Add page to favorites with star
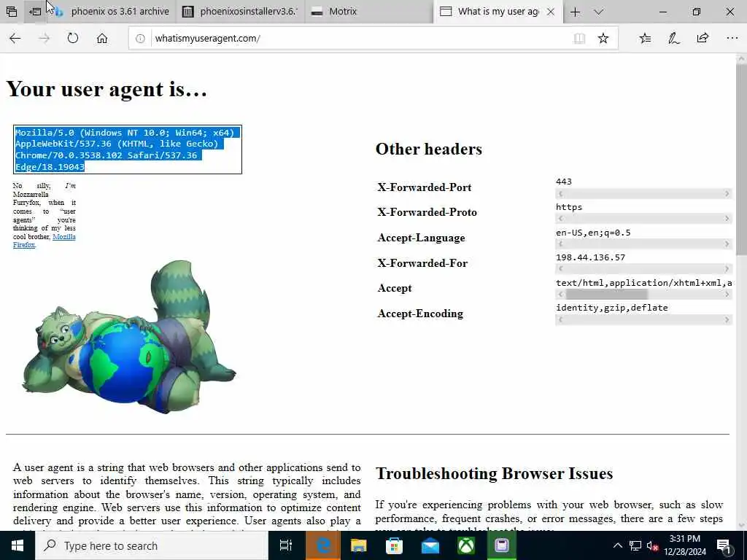Viewport: 747px width, 560px height. point(603,39)
